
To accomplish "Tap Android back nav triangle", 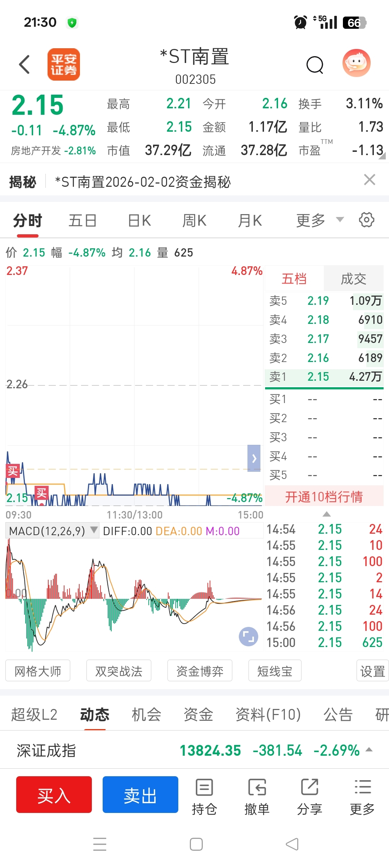I will 292,844.
